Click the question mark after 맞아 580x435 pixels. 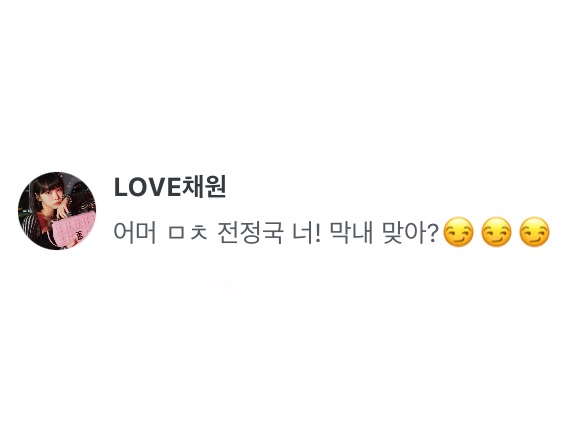(x=433, y=233)
